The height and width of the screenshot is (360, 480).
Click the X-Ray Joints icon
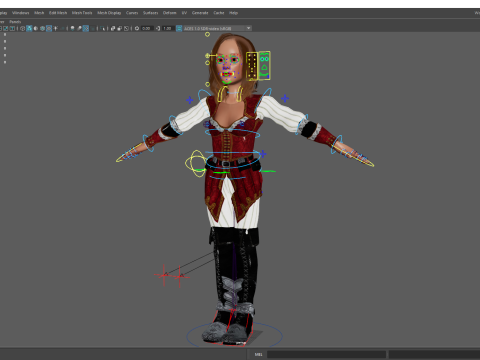126,28
